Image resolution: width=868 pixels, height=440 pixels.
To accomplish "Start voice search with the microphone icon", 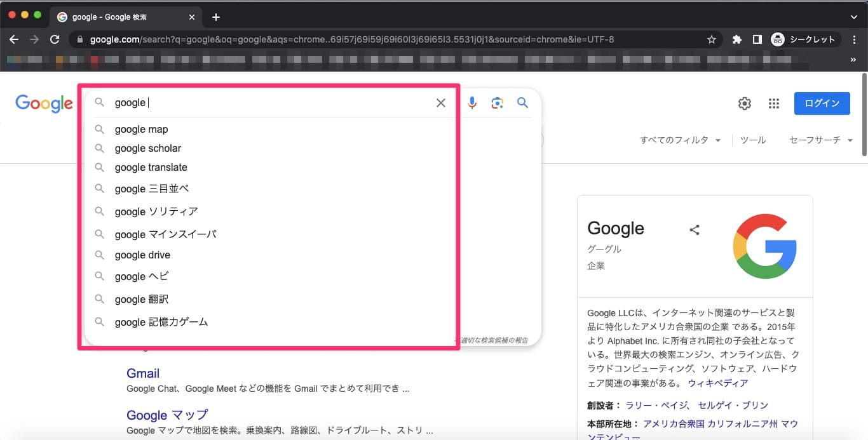I will tap(472, 103).
